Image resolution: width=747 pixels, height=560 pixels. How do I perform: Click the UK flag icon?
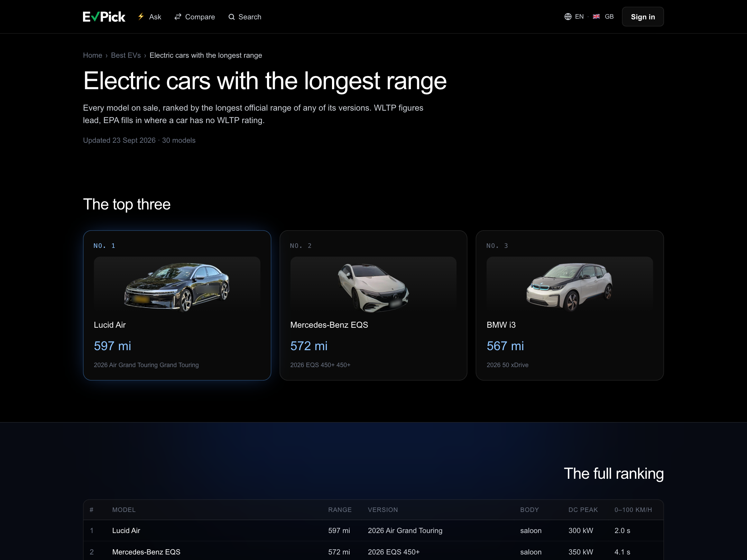(596, 17)
